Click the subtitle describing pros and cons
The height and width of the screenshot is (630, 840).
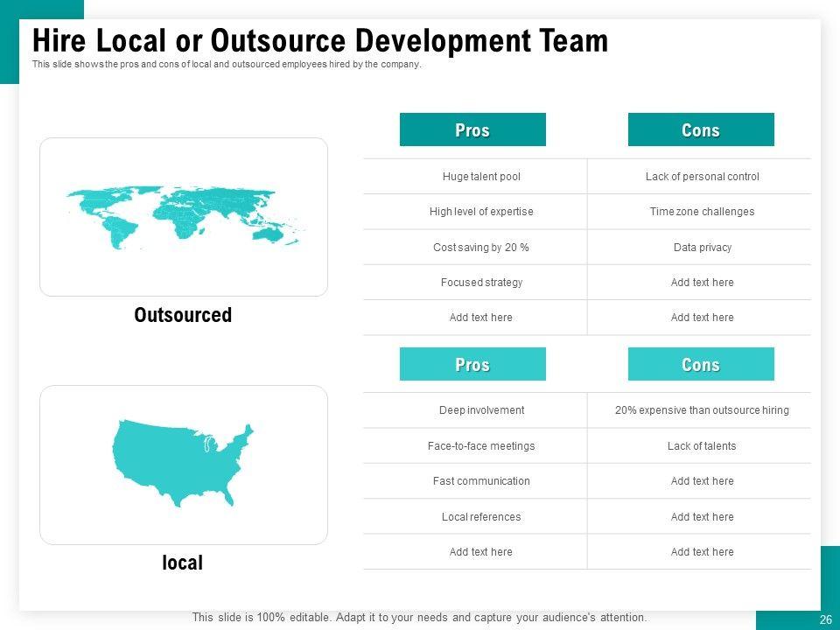point(227,64)
